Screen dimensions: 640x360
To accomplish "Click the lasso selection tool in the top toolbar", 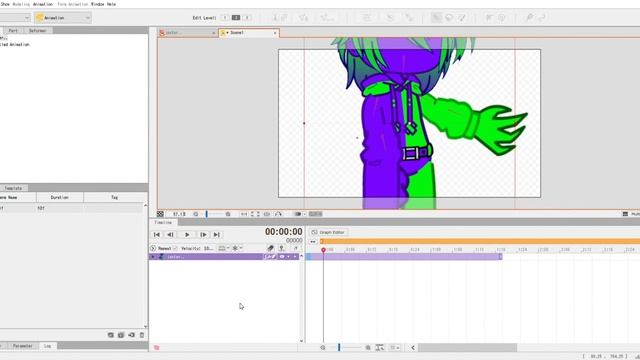I will tap(449, 18).
